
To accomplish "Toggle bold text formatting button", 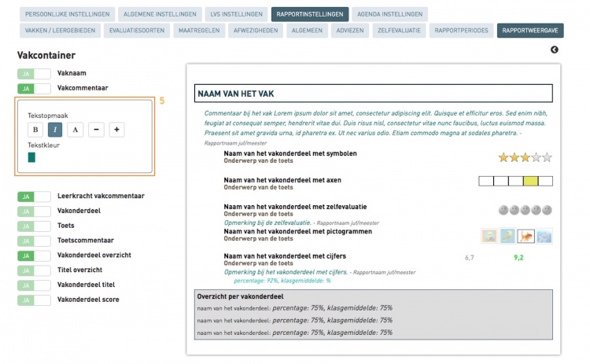I will pos(35,130).
